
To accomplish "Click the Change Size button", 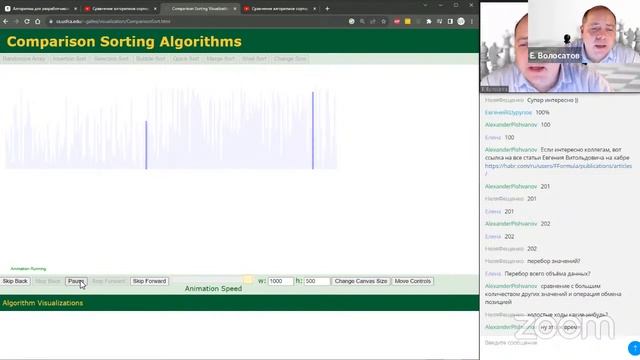I will 290,59.
